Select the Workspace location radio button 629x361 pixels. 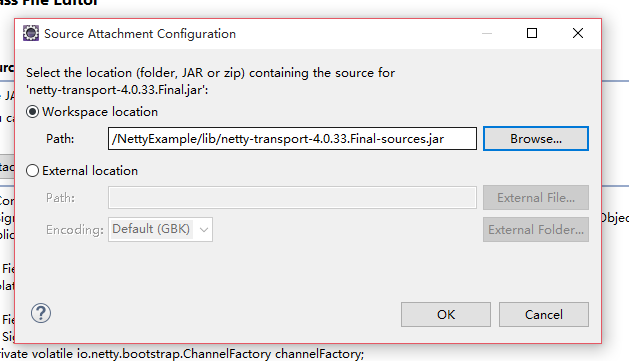[x=32, y=112]
